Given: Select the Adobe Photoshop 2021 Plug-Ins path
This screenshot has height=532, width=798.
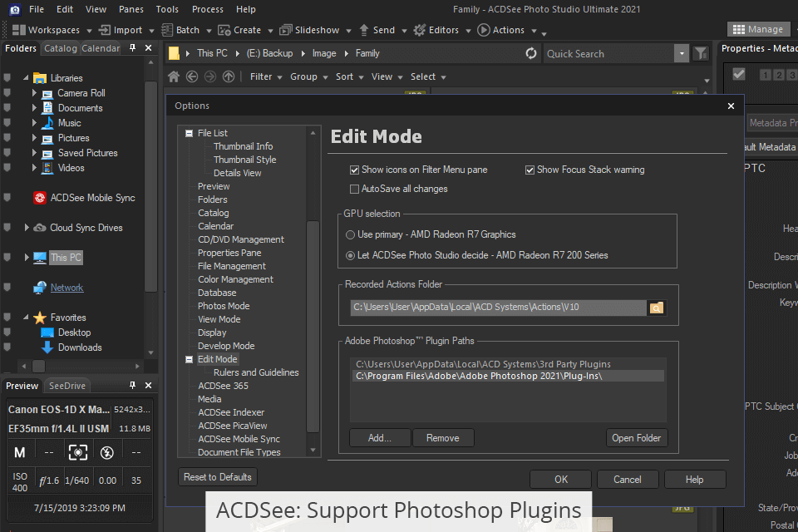Looking at the screenshot, I should 507,377.
